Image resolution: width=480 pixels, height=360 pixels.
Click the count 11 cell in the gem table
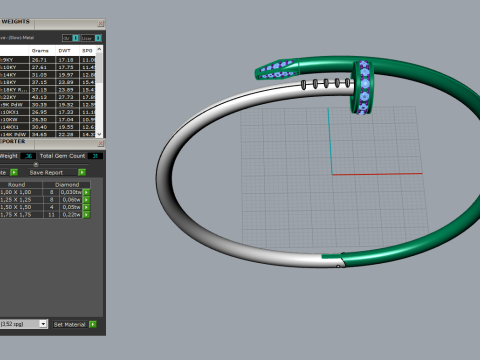tap(51, 215)
